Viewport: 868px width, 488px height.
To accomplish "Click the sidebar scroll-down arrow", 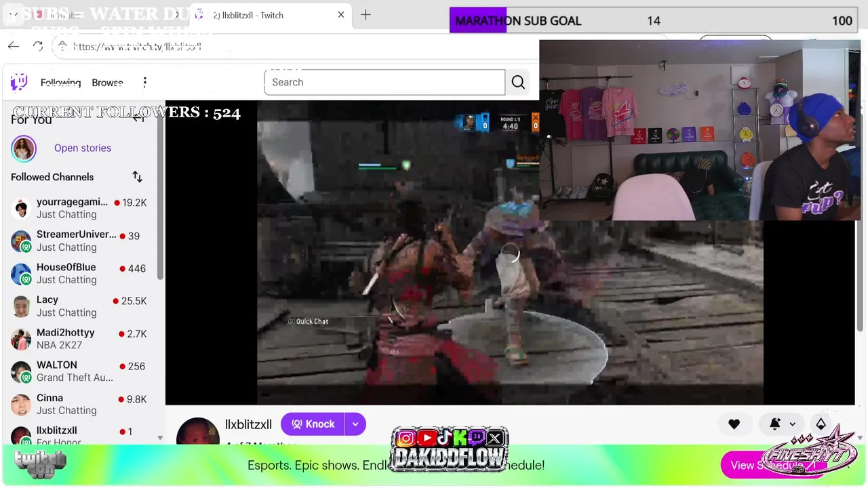I will [x=160, y=438].
